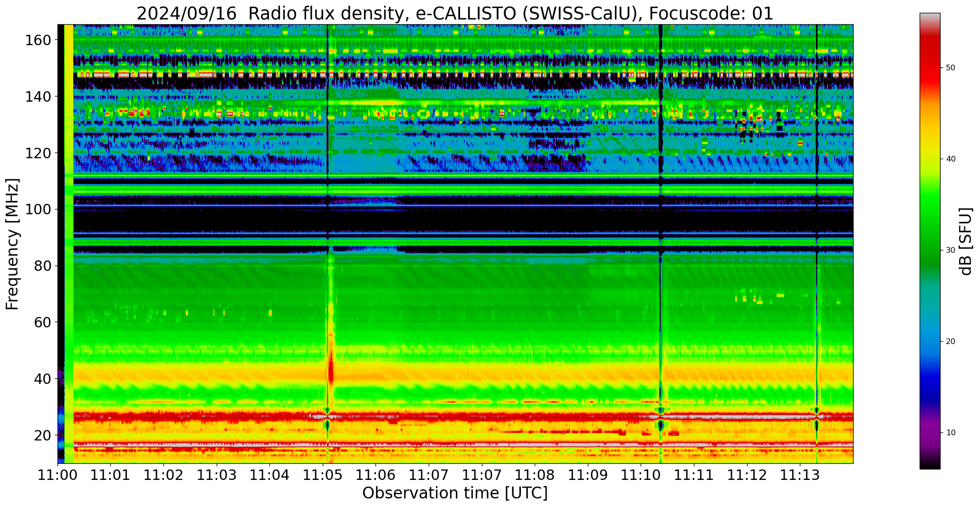
Task: Click the 11:11 time tick label
Action: 694,475
